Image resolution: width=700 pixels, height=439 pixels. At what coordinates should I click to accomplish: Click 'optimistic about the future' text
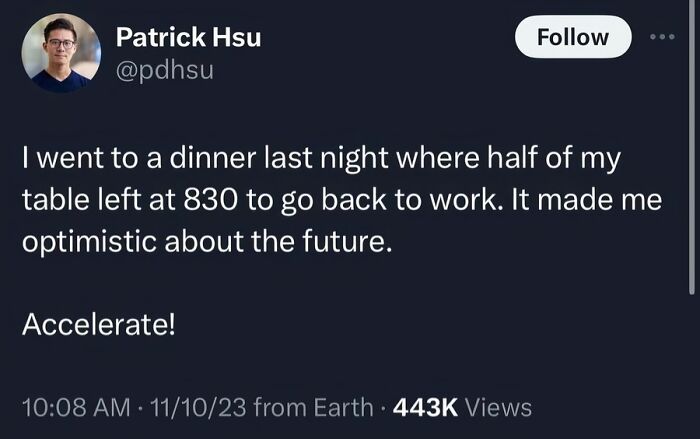[x=207, y=242]
